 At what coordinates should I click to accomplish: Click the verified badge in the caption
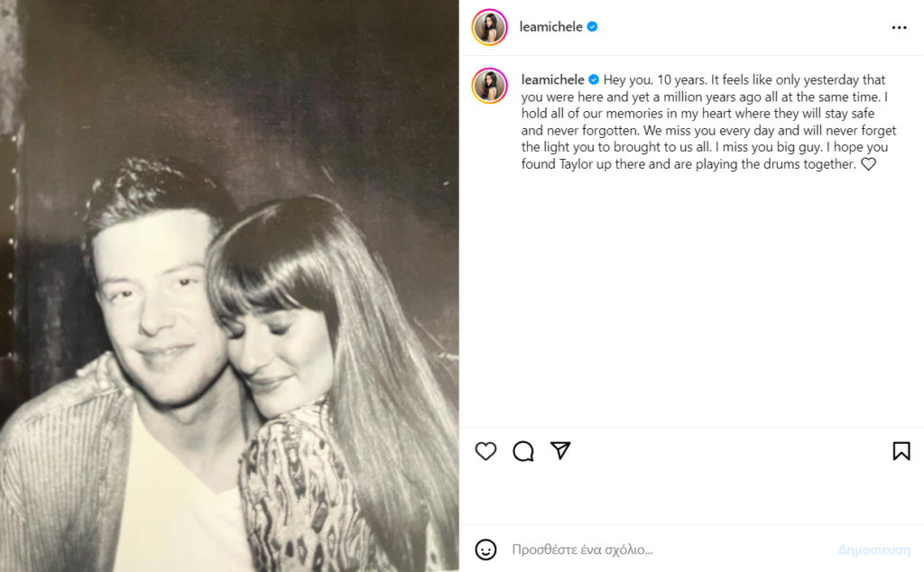pos(595,79)
